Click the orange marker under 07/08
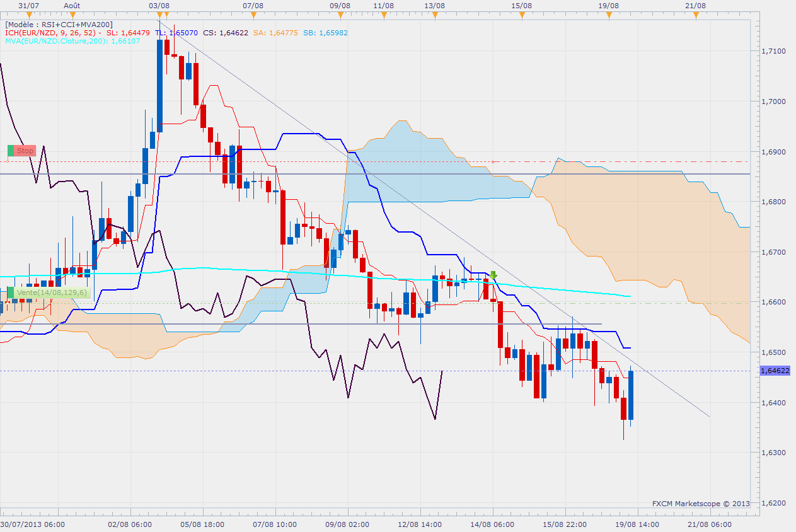This screenshot has width=796, height=532. (x=253, y=15)
